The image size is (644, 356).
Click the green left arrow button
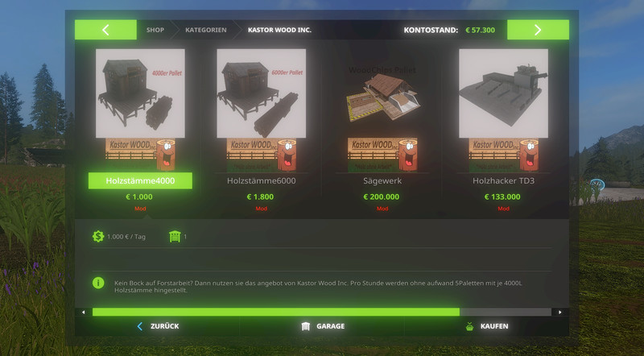point(105,30)
